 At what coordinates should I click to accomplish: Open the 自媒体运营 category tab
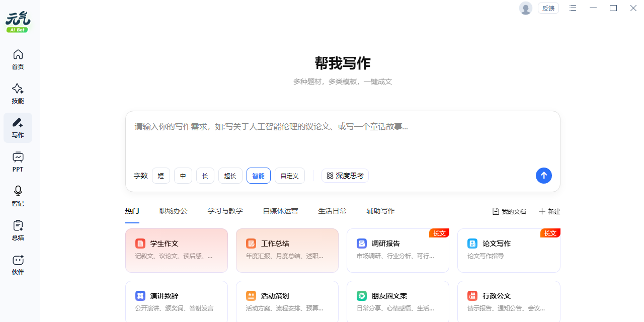coord(280,211)
